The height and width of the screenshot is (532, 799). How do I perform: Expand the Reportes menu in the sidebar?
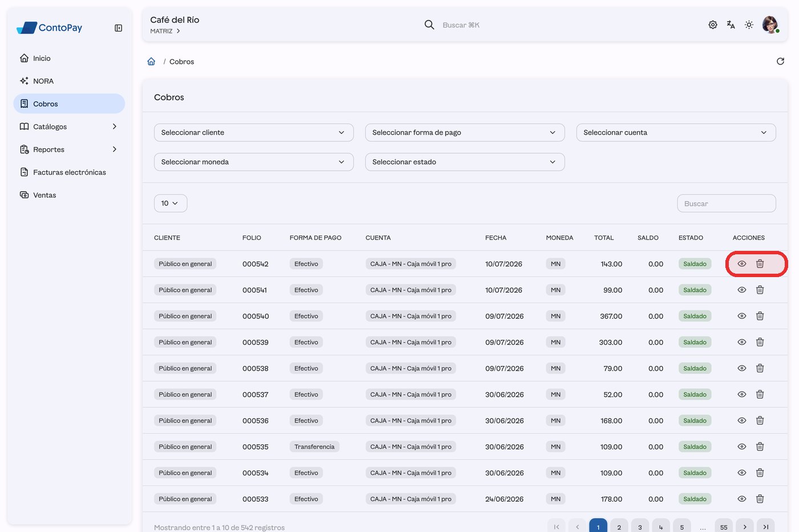(69, 149)
